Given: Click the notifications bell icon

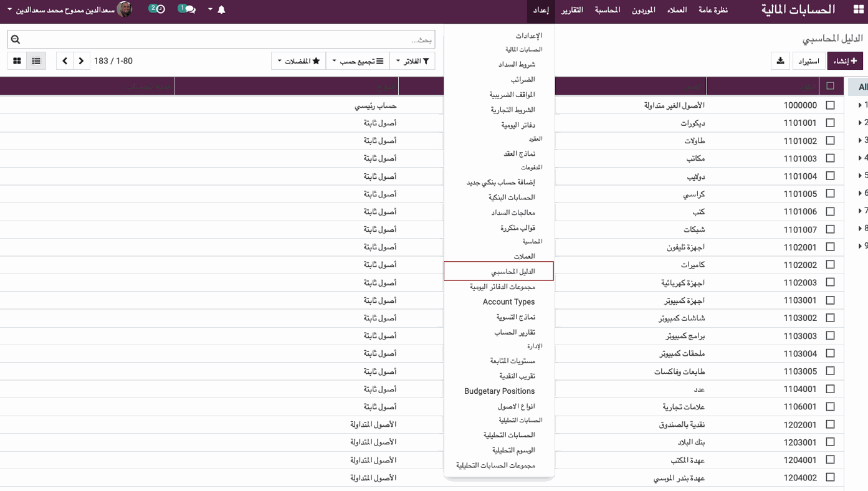Looking at the screenshot, I should point(221,10).
